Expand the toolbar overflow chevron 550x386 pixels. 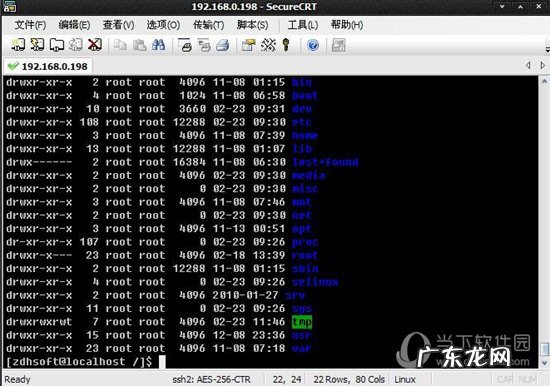(548, 49)
